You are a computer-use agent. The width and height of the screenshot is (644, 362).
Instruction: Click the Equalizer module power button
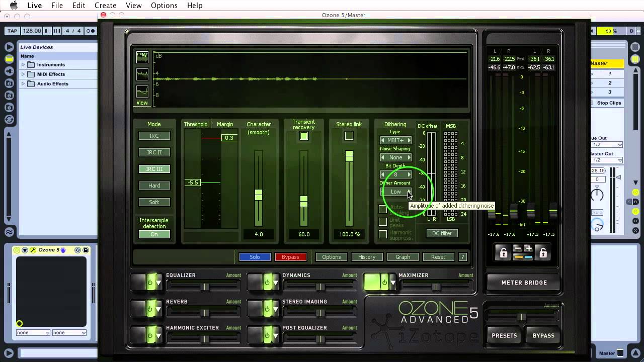click(150, 283)
